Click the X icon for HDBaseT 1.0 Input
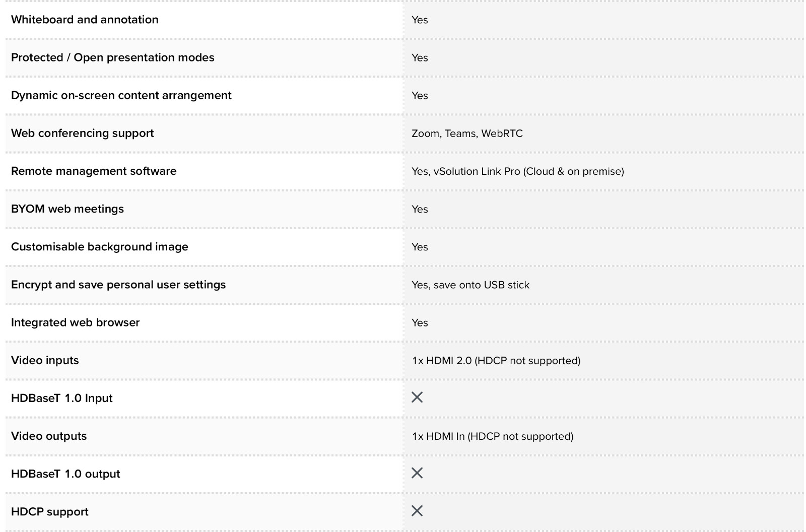This screenshot has height=532, width=806. pyautogui.click(x=417, y=397)
